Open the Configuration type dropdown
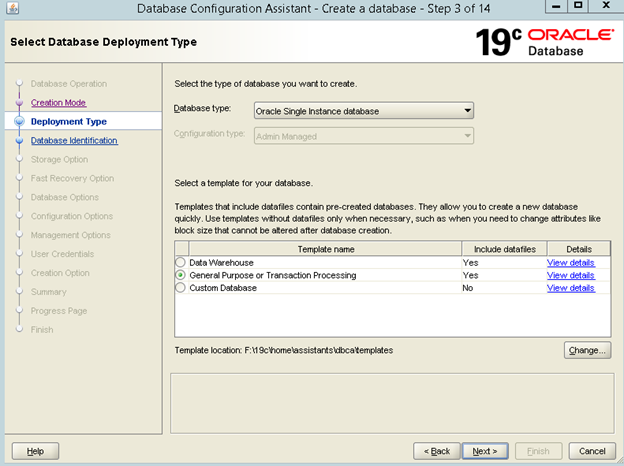 364,136
